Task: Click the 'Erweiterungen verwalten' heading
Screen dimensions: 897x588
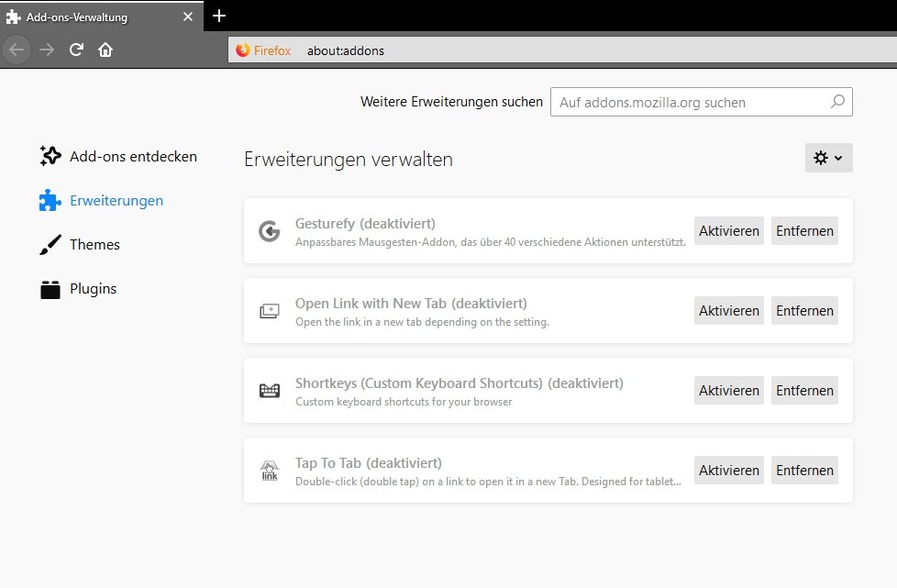Action: [x=349, y=160]
